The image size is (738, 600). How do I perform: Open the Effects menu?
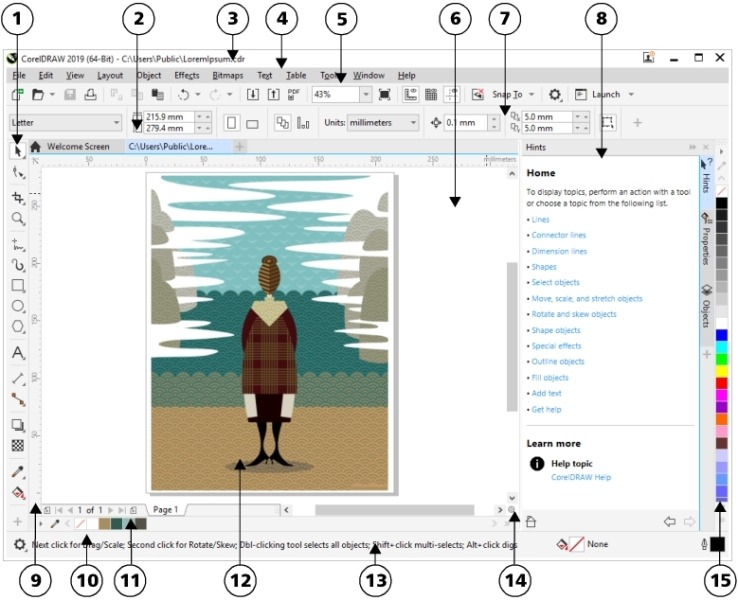click(186, 75)
